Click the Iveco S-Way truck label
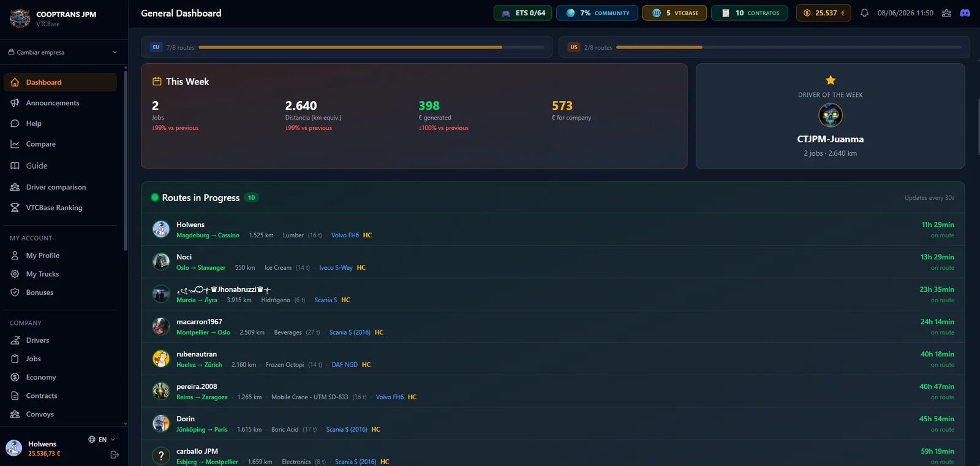The height and width of the screenshot is (466, 980). (x=336, y=268)
